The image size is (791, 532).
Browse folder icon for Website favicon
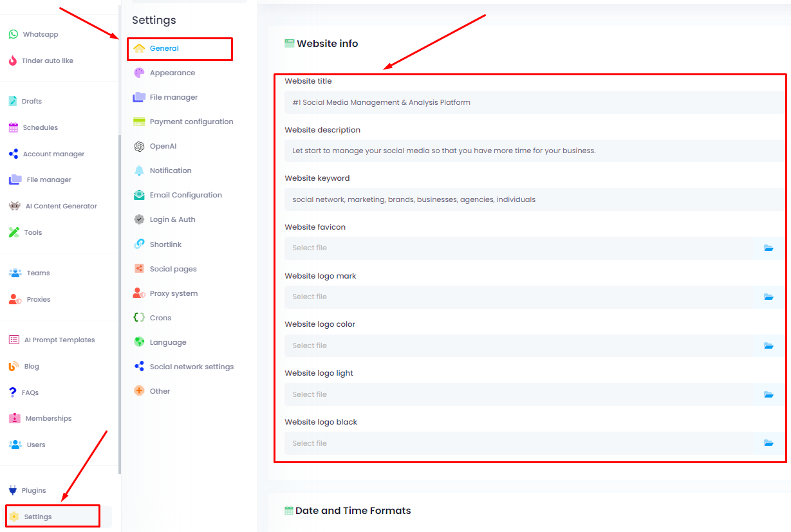pyautogui.click(x=768, y=248)
